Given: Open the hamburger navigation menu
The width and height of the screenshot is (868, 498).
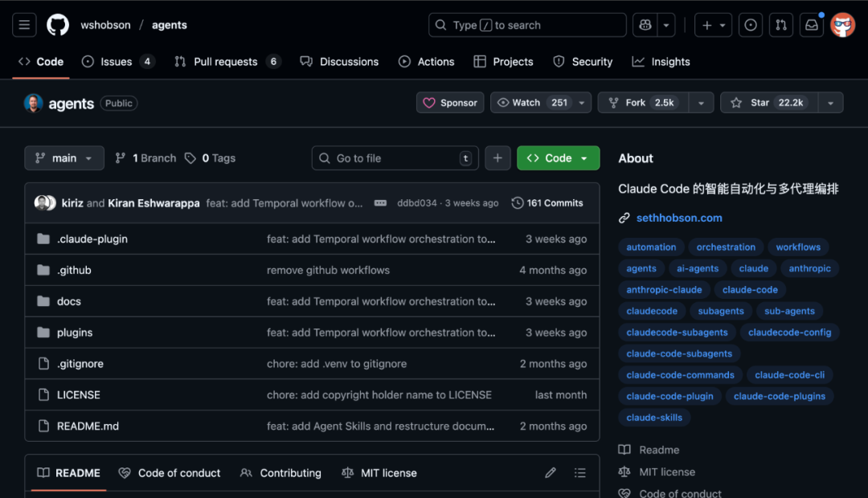Looking at the screenshot, I should coord(24,25).
